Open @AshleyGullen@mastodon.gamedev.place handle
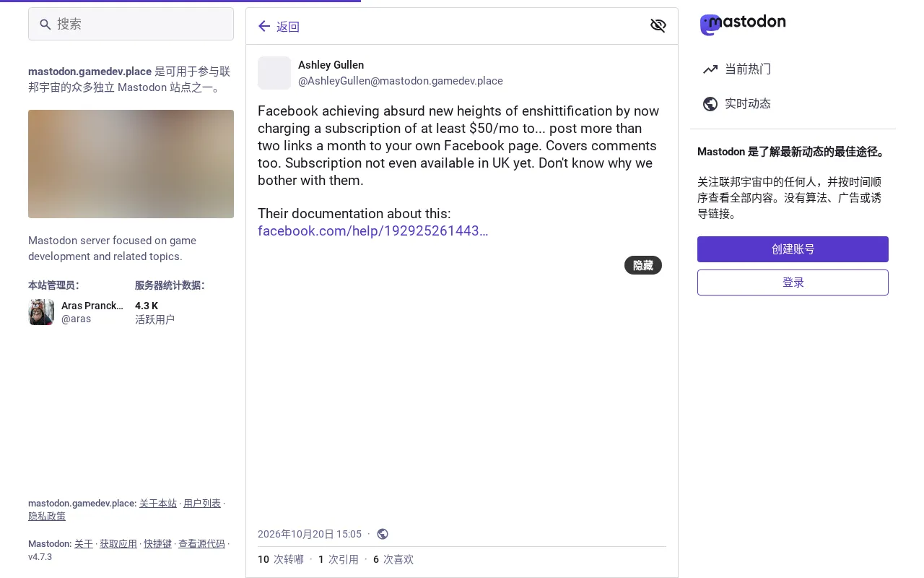924x578 pixels. coord(401,81)
